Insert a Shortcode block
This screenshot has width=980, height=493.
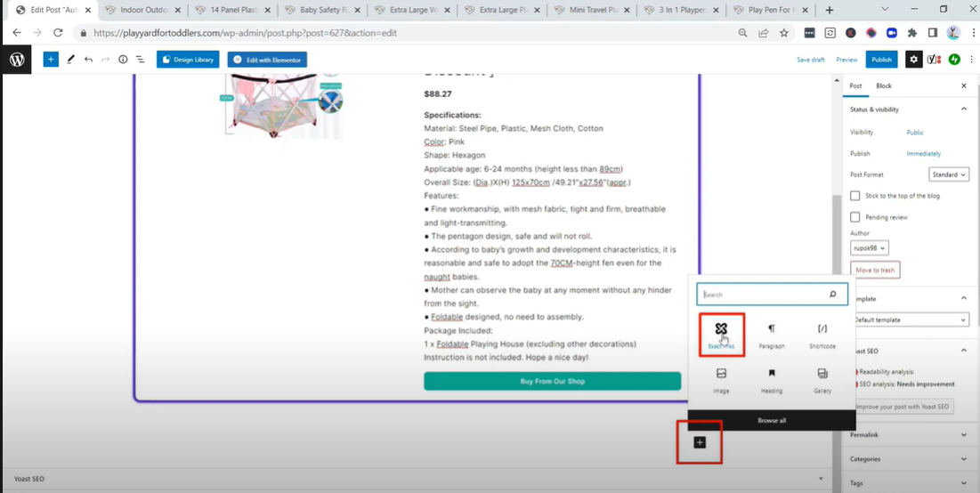click(x=822, y=335)
